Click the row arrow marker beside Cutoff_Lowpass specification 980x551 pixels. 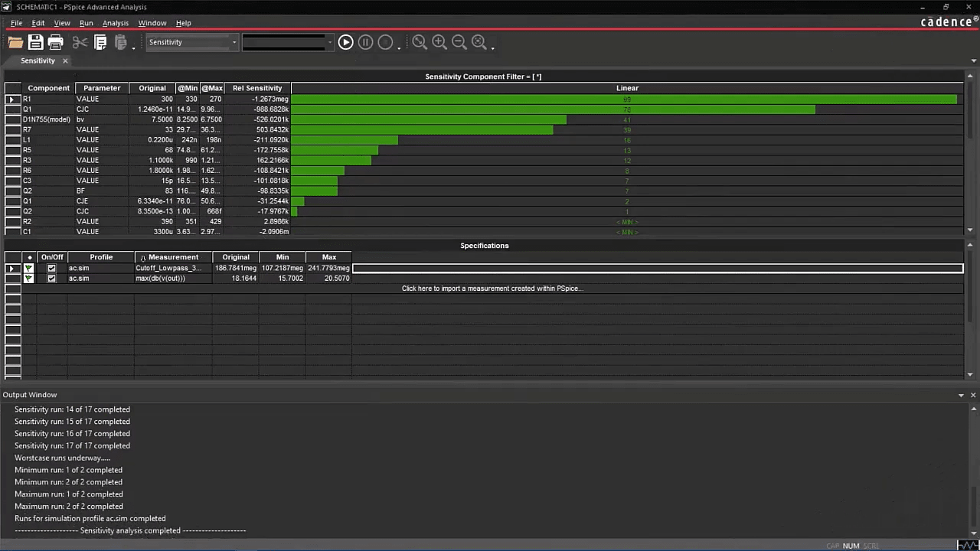point(12,269)
